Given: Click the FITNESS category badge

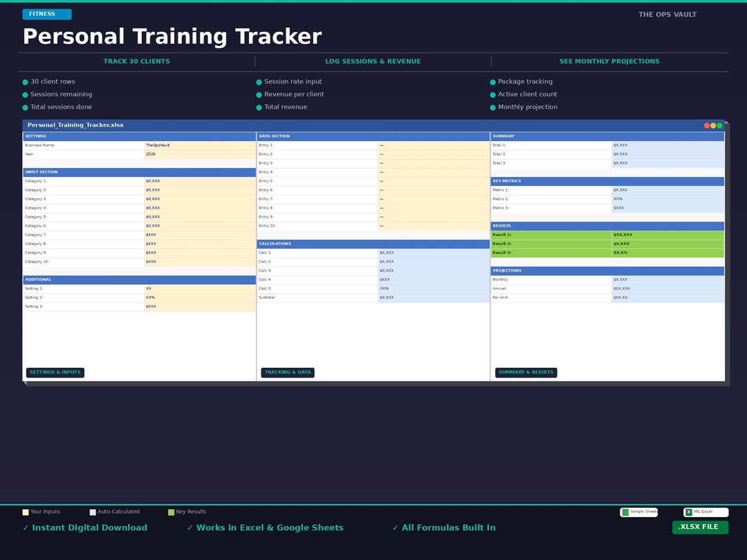Looking at the screenshot, I should tap(47, 15).
